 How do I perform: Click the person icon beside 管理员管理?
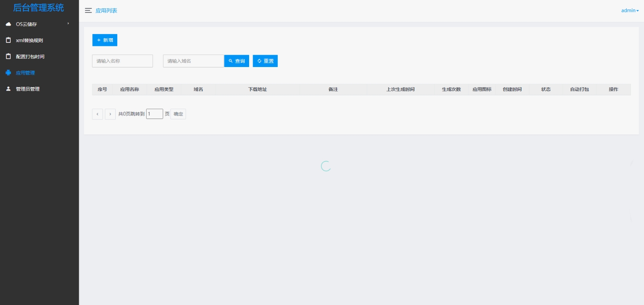[x=8, y=89]
